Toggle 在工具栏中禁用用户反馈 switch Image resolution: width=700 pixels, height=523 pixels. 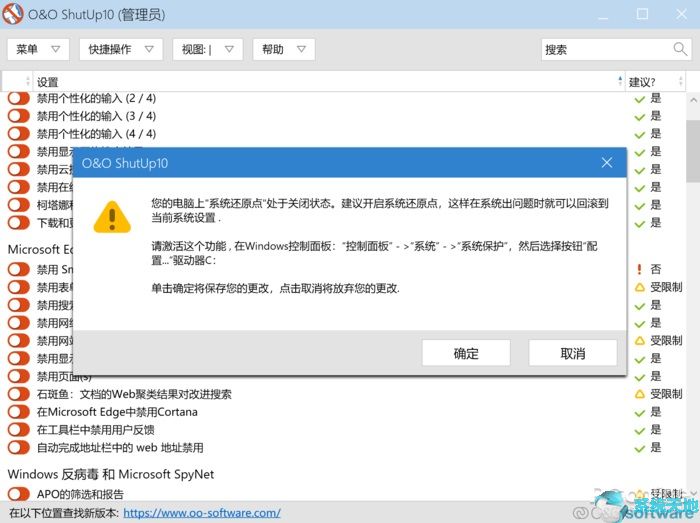pyautogui.click(x=19, y=430)
